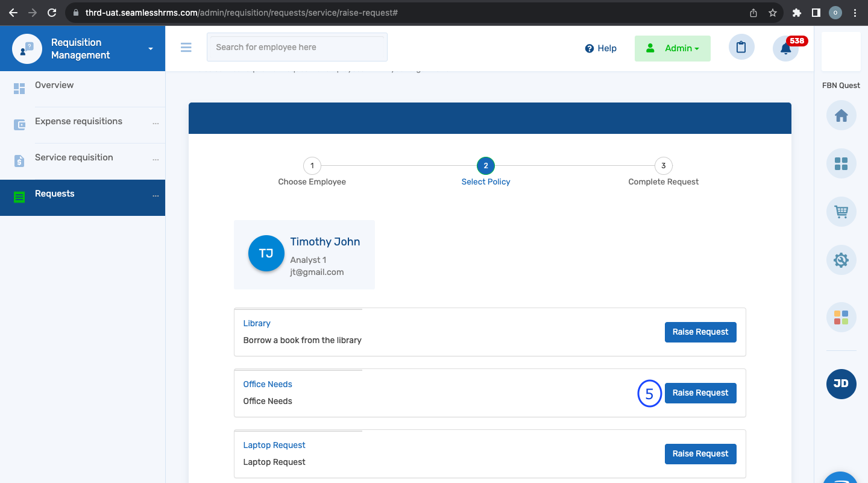
Task: Open the home icon in right sidebar
Action: (841, 115)
